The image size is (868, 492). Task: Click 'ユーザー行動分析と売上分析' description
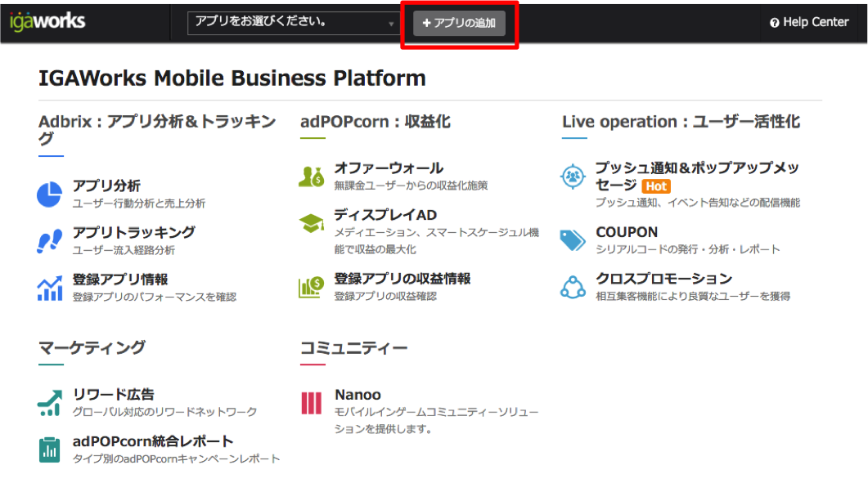click(139, 204)
